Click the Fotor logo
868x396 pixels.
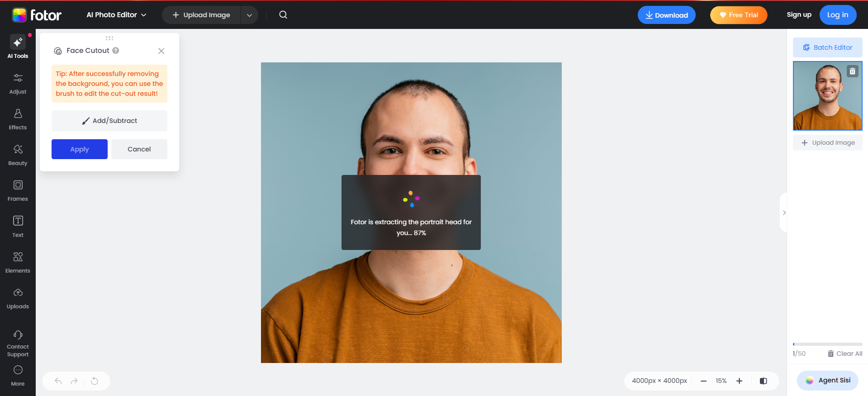37,15
